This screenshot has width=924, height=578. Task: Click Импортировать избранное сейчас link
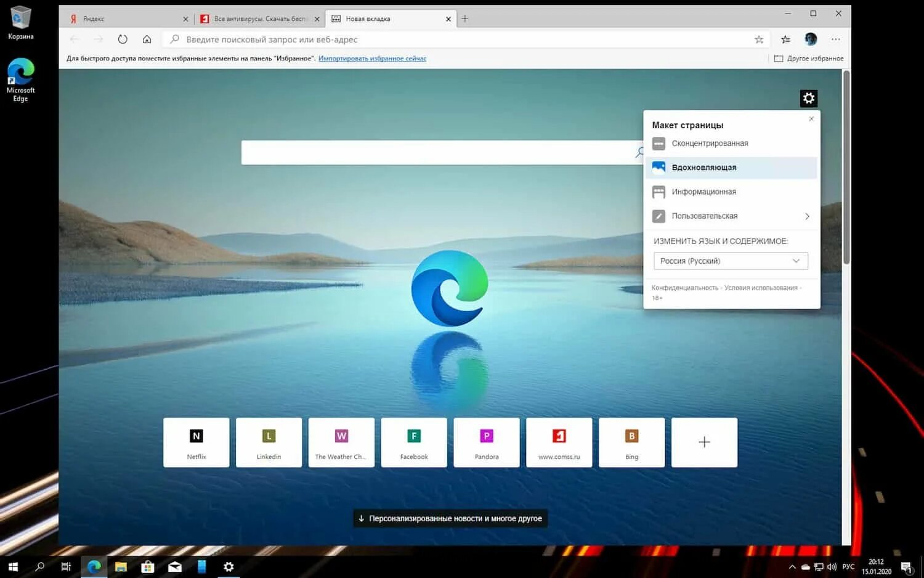point(371,58)
